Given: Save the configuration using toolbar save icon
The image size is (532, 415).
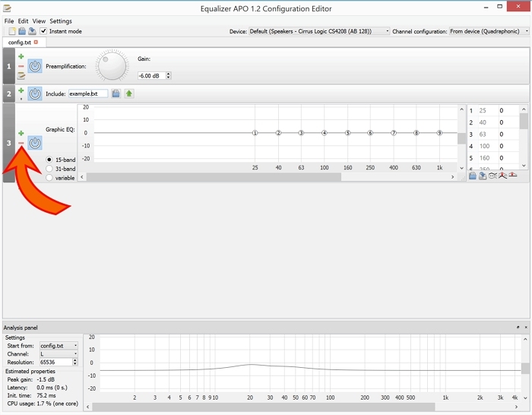Looking at the screenshot, I should click(x=32, y=31).
